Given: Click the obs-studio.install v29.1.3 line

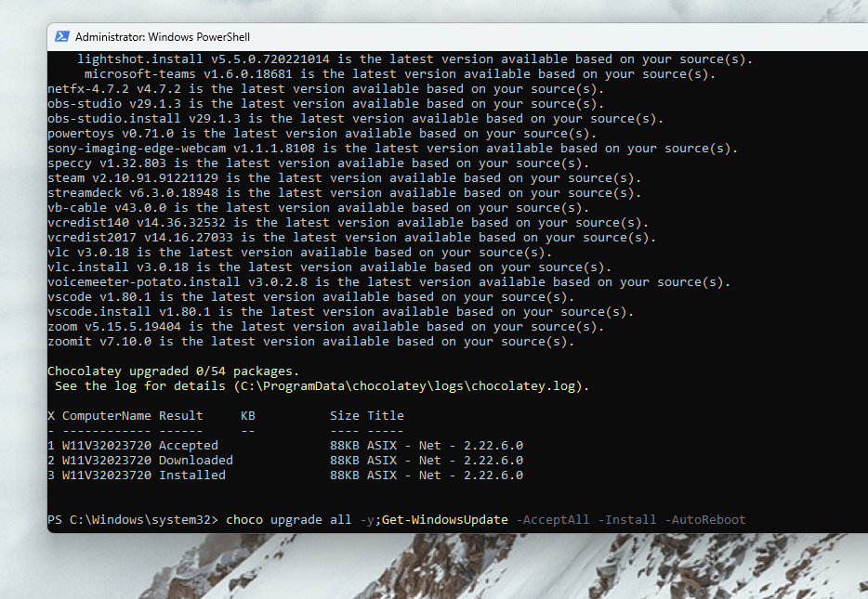Looking at the screenshot, I should pos(355,119).
